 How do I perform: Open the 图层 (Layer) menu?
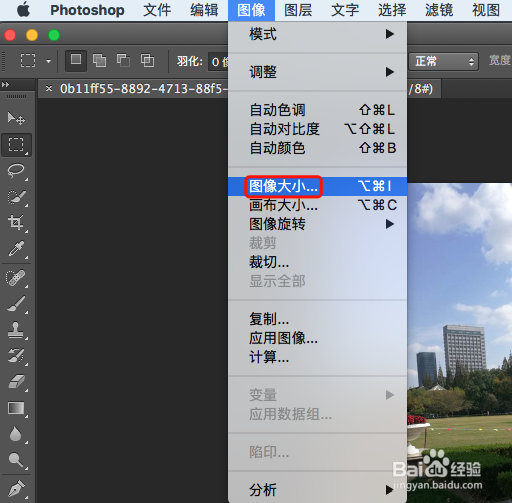pos(298,10)
